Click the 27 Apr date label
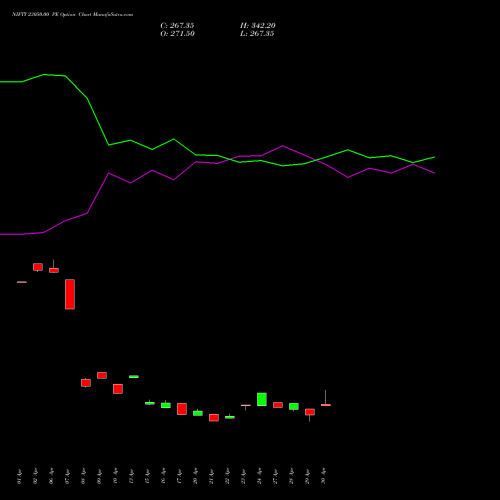The width and height of the screenshot is (500, 500). tap(275, 477)
